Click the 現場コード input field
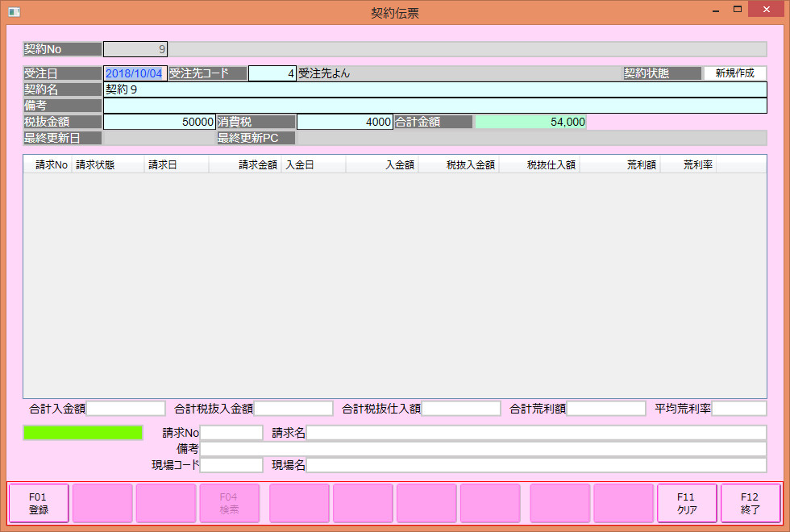This screenshot has height=532, width=790. (231, 465)
